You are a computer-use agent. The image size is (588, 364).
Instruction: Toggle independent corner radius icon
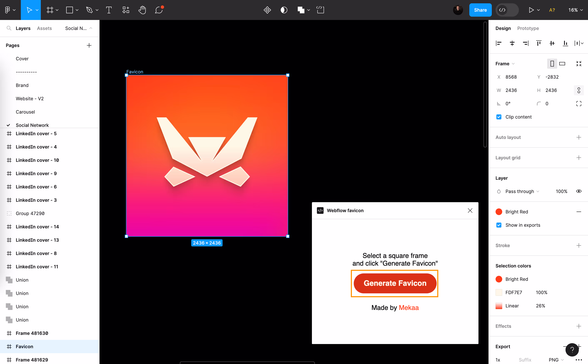[579, 104]
